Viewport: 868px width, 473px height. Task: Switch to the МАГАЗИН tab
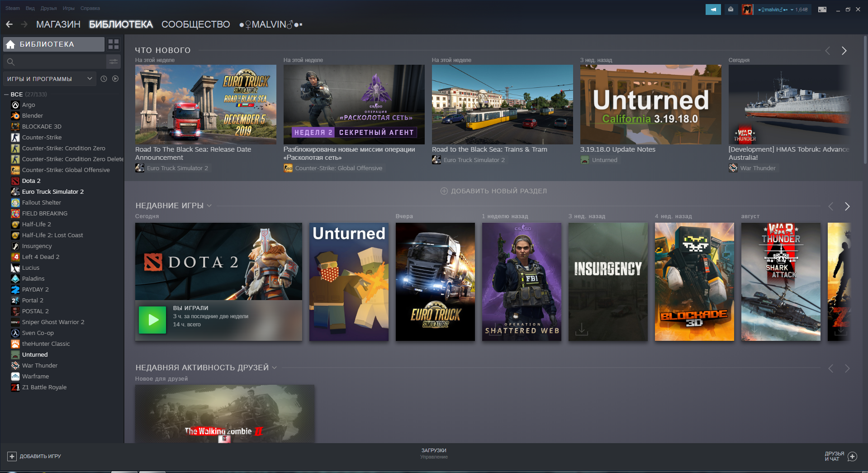tap(58, 24)
